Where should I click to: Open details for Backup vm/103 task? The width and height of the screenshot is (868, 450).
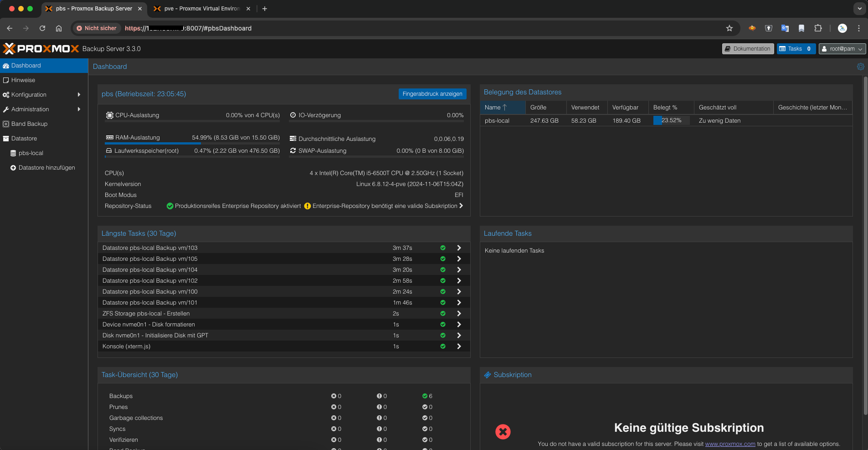point(458,248)
